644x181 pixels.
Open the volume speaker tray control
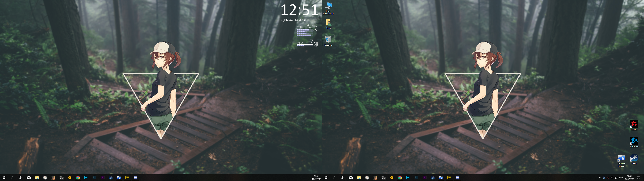[616, 178]
